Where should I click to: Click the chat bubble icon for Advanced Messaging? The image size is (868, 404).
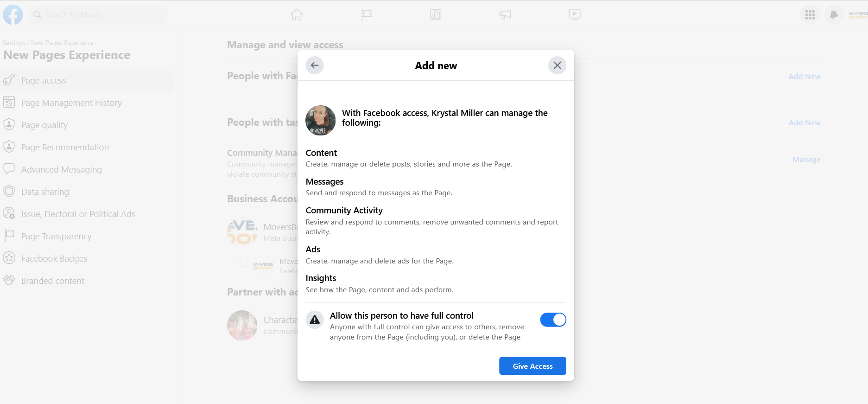(9, 169)
